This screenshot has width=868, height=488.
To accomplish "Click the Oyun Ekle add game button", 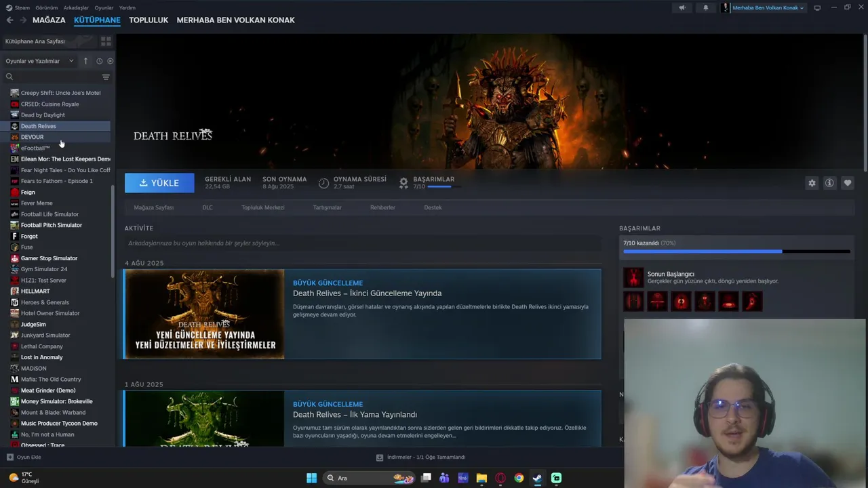I will click(24, 457).
